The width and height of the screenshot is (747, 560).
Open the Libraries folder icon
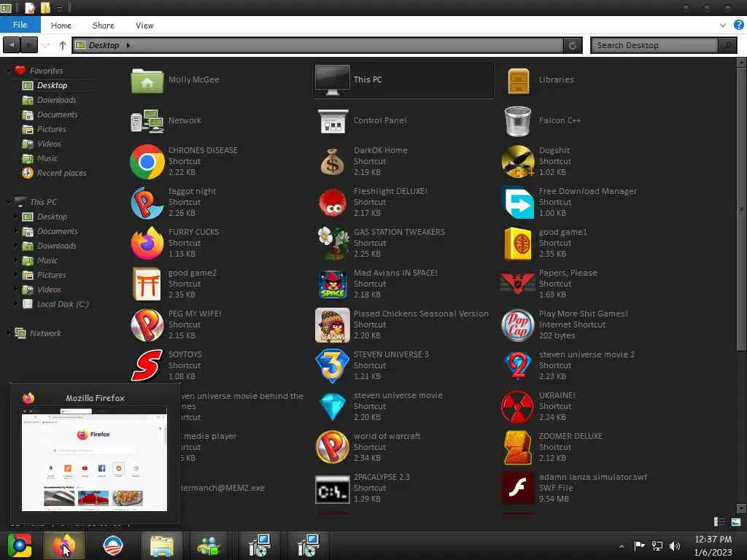519,80
